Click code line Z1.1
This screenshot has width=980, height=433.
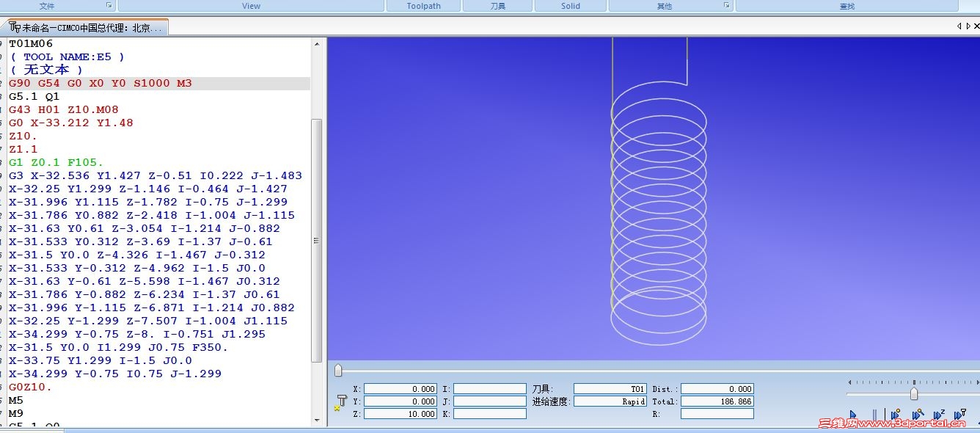23,150
